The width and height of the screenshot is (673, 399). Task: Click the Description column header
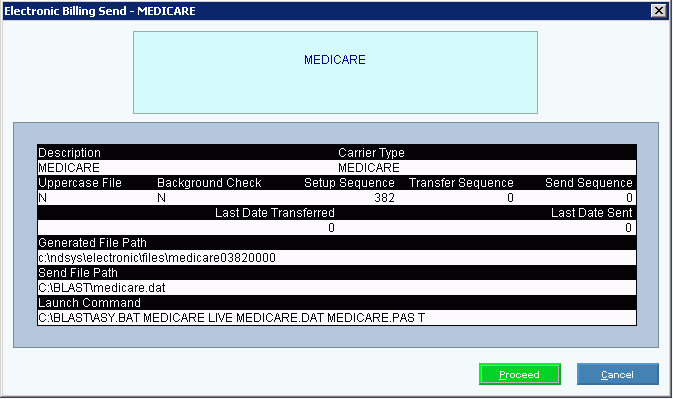click(70, 153)
